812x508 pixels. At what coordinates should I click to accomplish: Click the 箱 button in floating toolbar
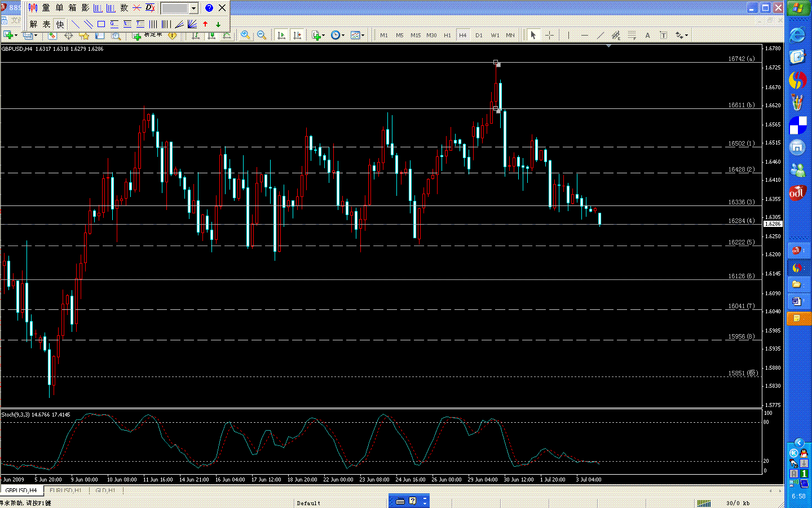tap(72, 8)
